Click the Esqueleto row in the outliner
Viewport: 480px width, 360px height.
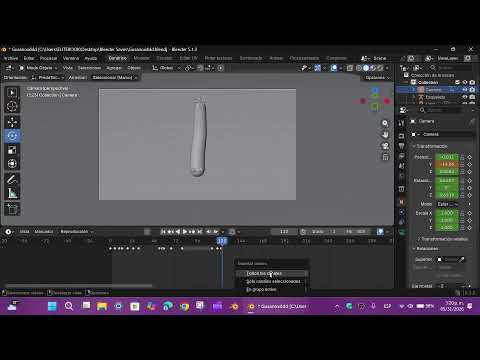(x=437, y=97)
